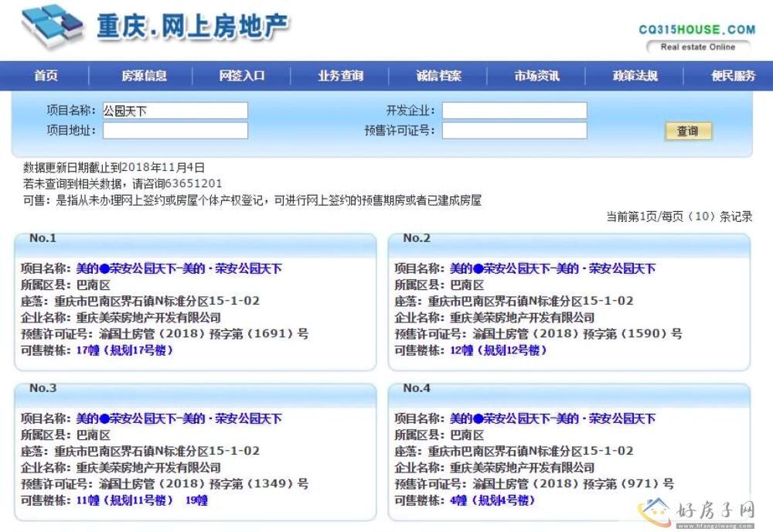The height and width of the screenshot is (532, 773).
Task: Click 便民服务 in the navigation bar
Action: (x=733, y=76)
